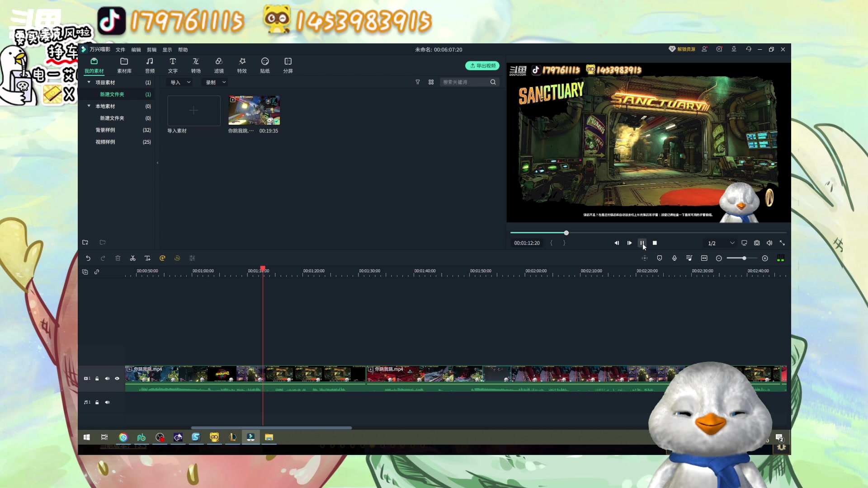Click the add new folder icon
The image size is (868, 488).
coord(85,243)
